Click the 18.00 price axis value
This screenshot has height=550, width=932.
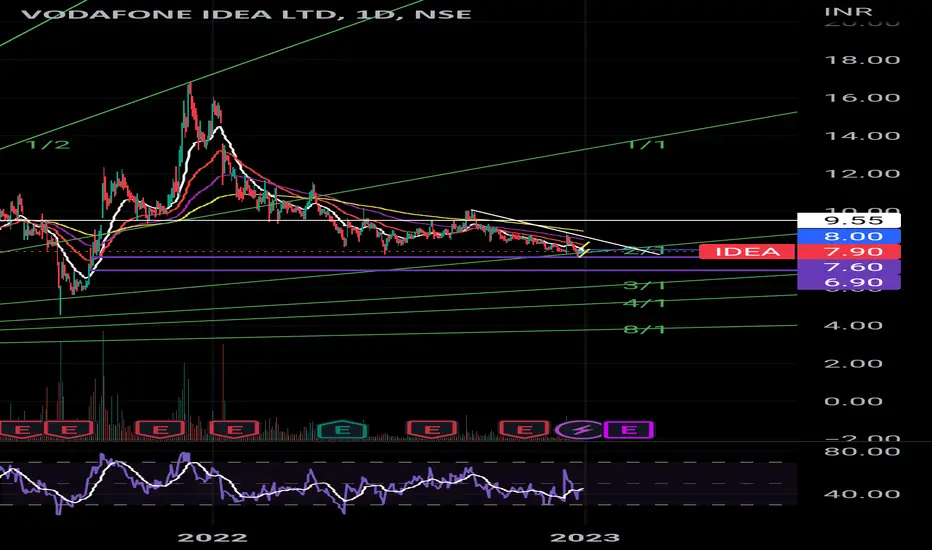[x=862, y=60]
